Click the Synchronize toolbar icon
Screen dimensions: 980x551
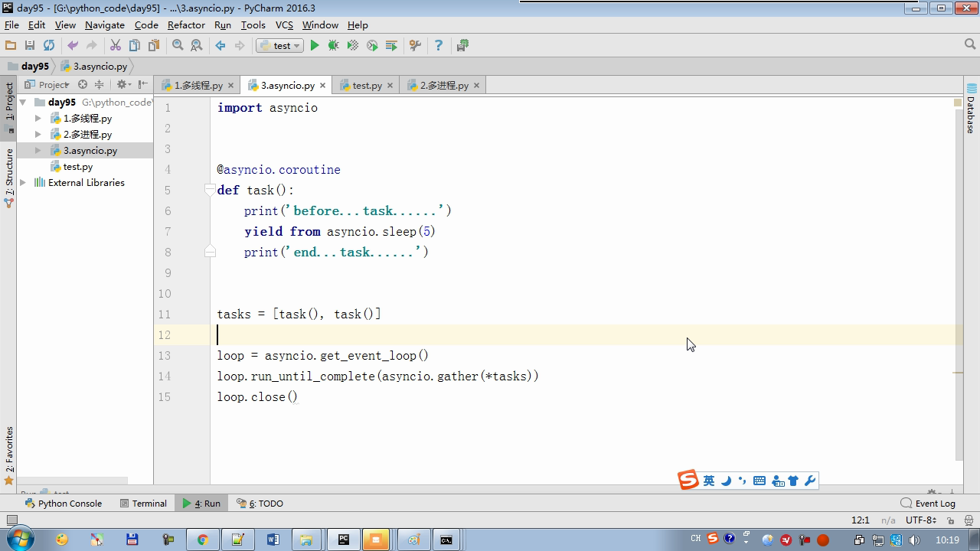click(x=49, y=46)
